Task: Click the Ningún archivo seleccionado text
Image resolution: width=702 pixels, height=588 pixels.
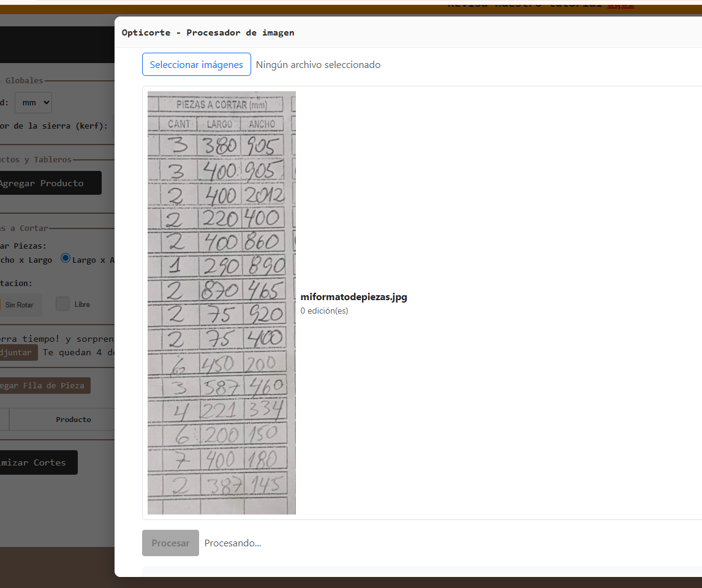Action: (318, 65)
